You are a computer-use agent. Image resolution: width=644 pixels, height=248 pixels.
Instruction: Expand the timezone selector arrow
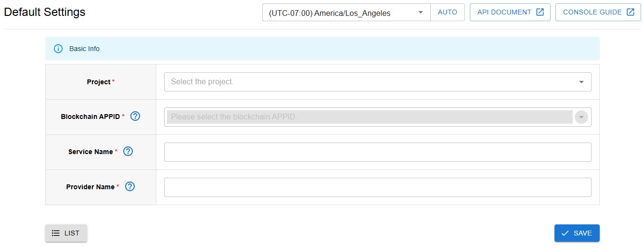click(421, 12)
